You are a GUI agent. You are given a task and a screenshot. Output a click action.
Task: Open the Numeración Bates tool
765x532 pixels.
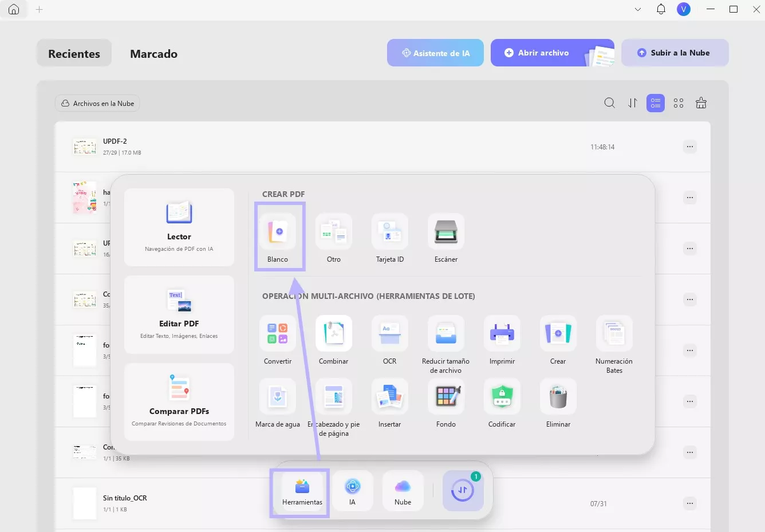(614, 344)
